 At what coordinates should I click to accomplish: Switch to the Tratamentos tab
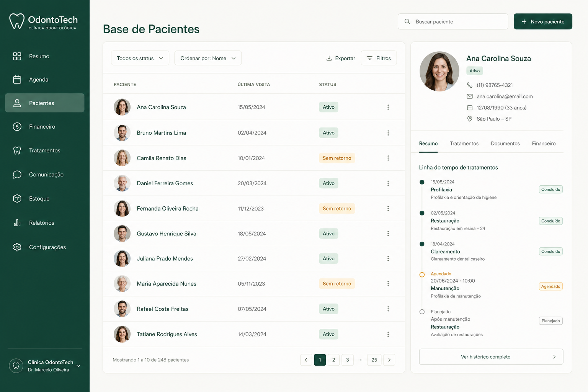coord(464,144)
